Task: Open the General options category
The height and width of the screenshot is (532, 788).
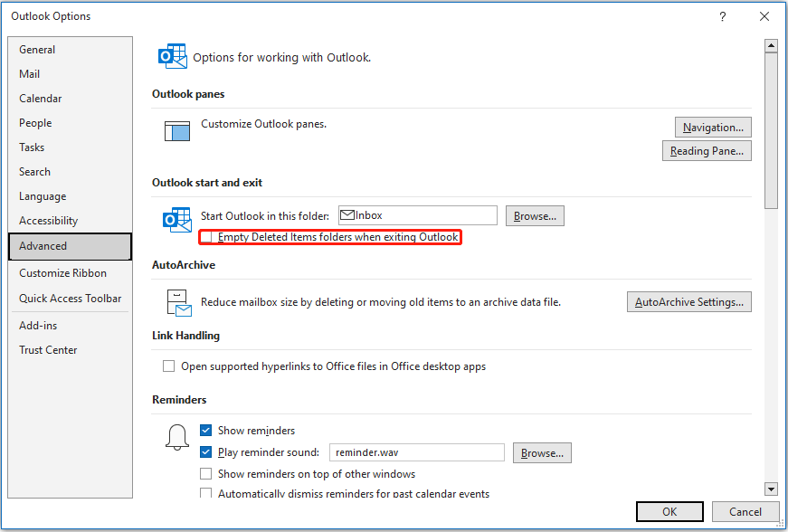Action: coord(71,50)
